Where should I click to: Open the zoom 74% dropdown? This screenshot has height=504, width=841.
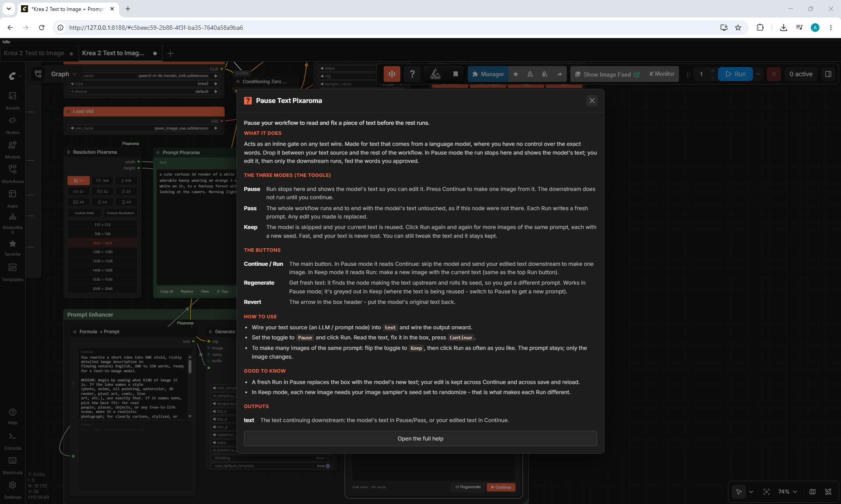[x=788, y=492]
